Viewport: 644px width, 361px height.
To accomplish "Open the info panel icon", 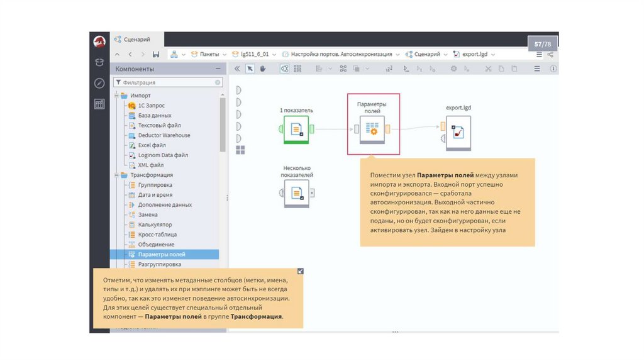I will click(553, 69).
